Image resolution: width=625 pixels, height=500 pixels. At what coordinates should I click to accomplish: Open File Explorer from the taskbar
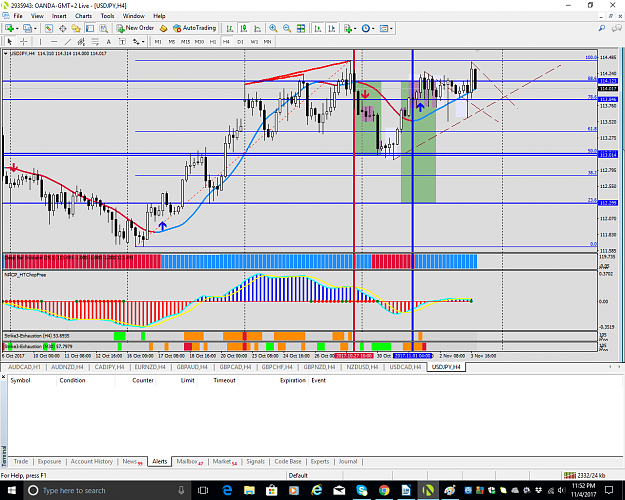click(x=250, y=490)
